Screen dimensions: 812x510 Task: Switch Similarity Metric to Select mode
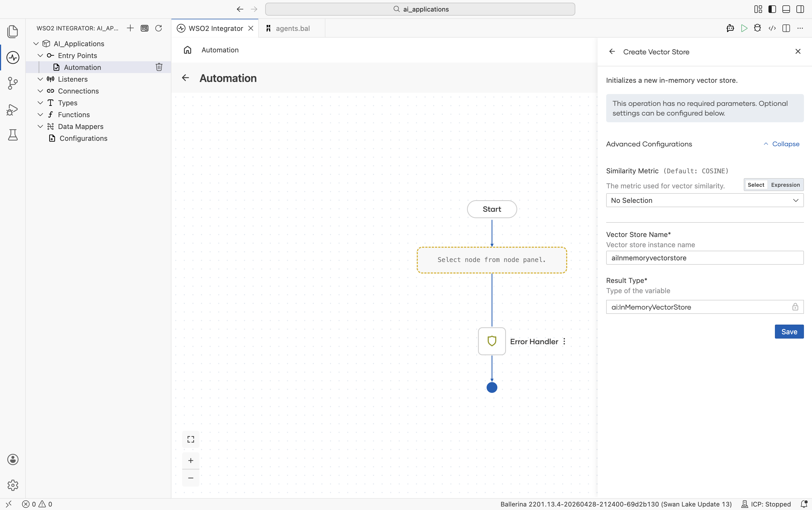[x=756, y=185]
